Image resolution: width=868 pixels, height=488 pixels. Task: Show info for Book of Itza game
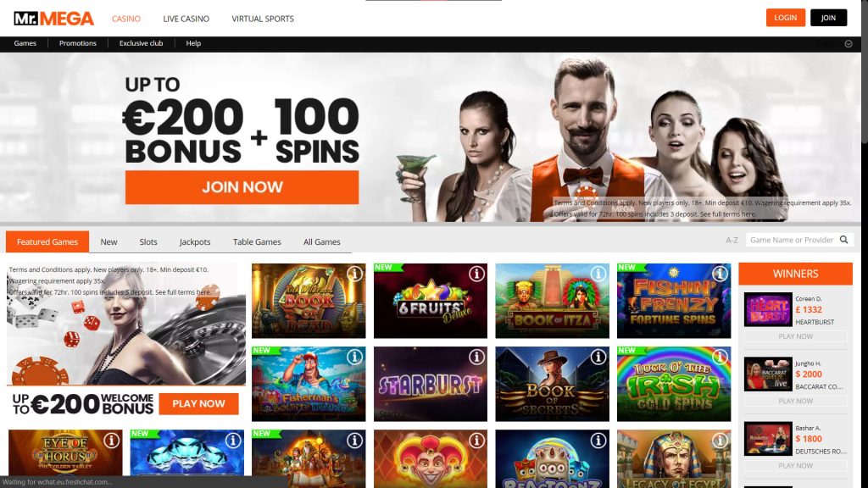click(598, 274)
